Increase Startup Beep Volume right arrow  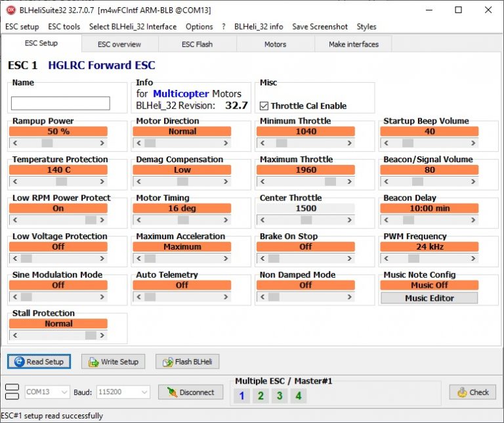[x=473, y=143]
